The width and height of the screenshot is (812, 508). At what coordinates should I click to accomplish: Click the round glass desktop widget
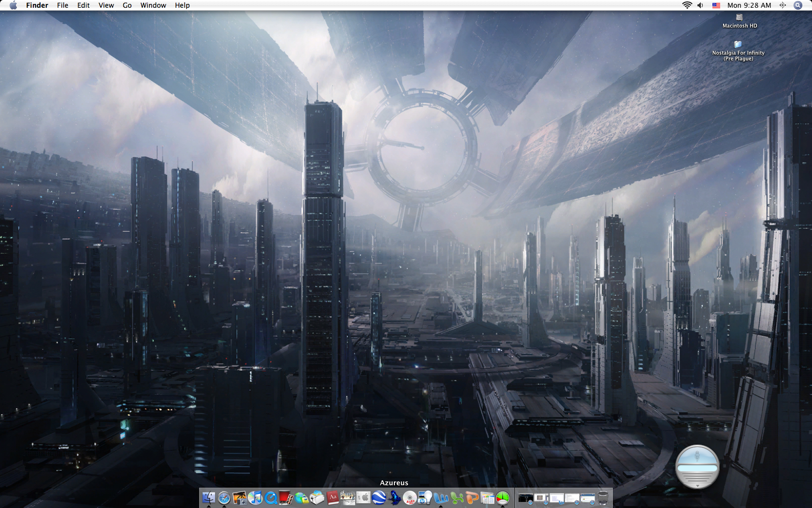coord(697,466)
